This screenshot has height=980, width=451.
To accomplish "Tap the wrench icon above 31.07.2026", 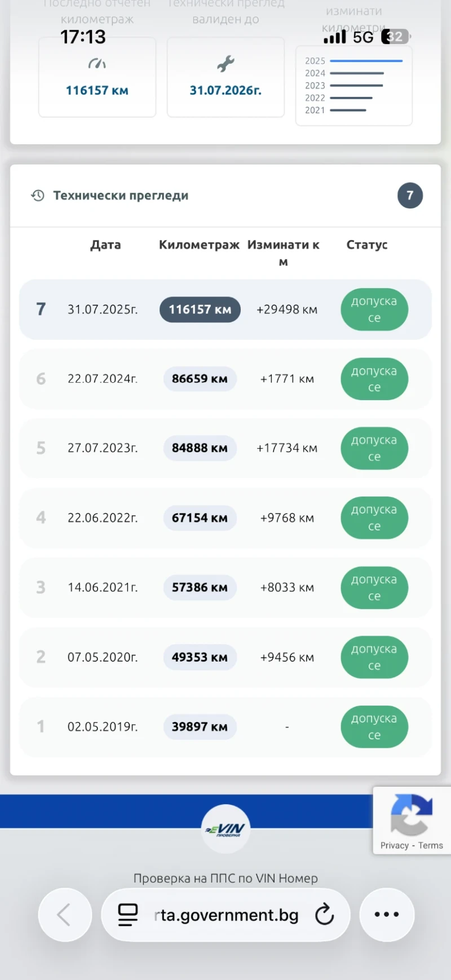I will [225, 64].
